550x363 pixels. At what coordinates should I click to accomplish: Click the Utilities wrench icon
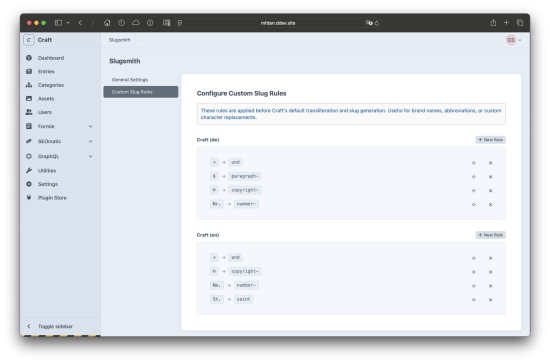[x=29, y=170]
